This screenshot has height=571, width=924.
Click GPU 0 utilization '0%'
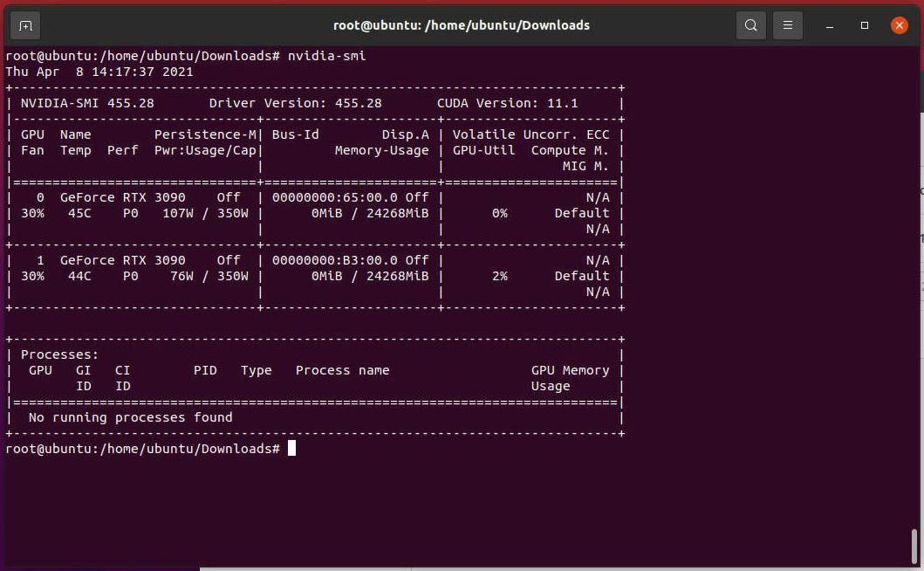tap(500, 214)
